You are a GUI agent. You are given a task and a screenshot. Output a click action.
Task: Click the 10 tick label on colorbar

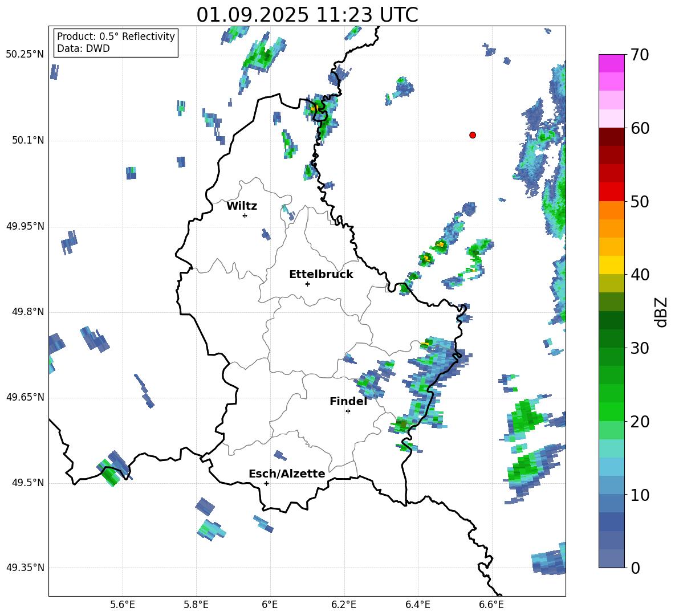(640, 495)
